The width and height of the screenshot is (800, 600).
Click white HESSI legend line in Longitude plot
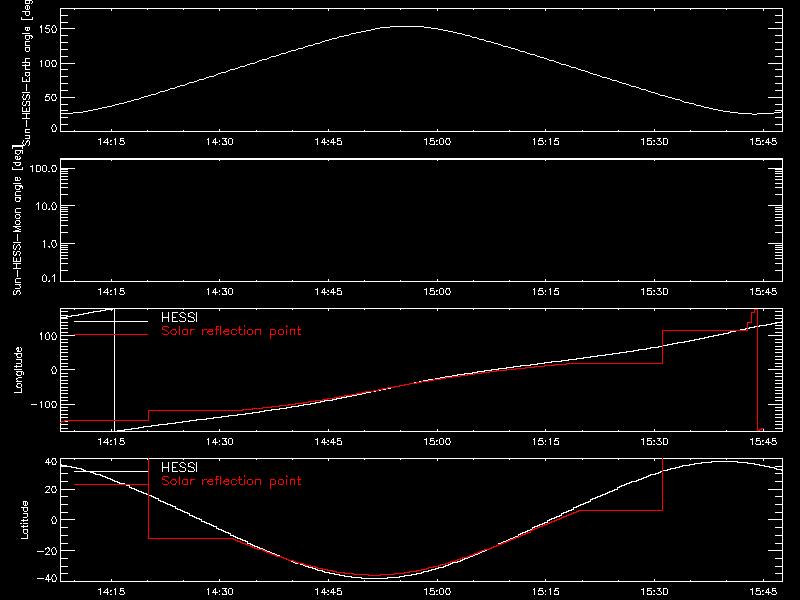coord(111,321)
